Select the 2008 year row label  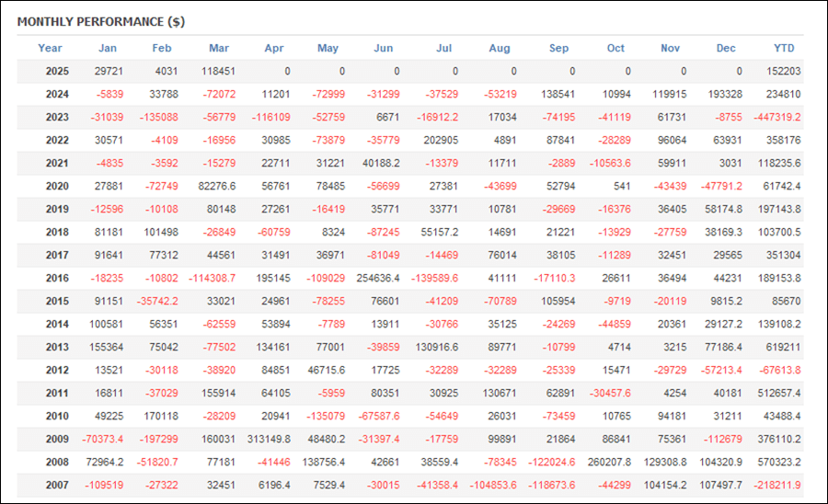click(x=57, y=463)
